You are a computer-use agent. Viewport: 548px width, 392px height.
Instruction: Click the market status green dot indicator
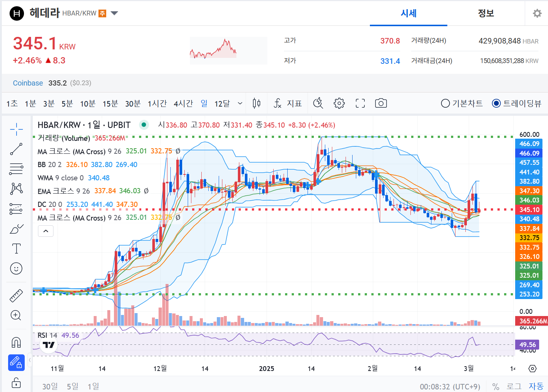[144, 125]
